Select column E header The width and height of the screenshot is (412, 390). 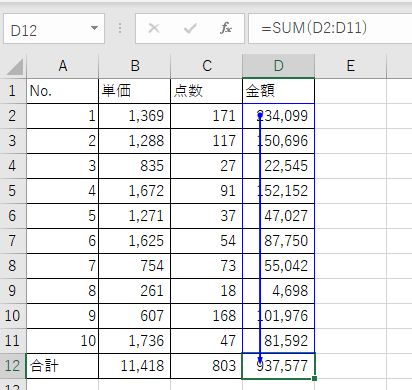tap(351, 66)
